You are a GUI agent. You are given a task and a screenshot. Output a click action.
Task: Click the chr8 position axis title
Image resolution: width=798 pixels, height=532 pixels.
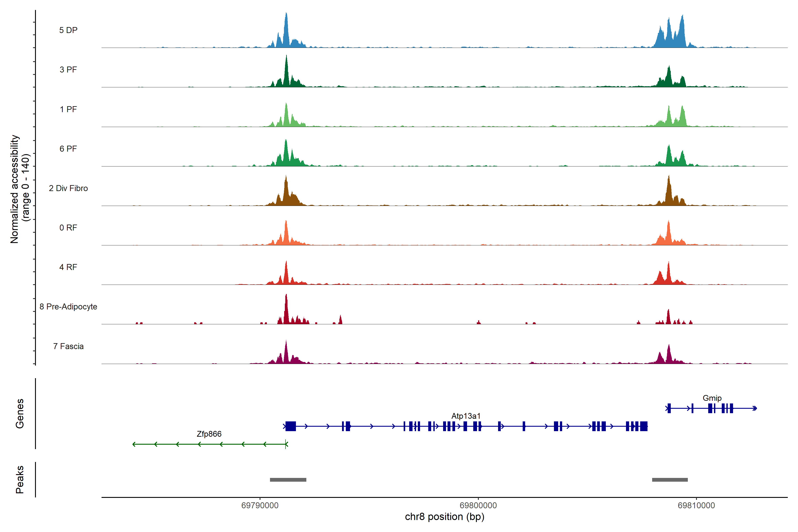point(444,517)
